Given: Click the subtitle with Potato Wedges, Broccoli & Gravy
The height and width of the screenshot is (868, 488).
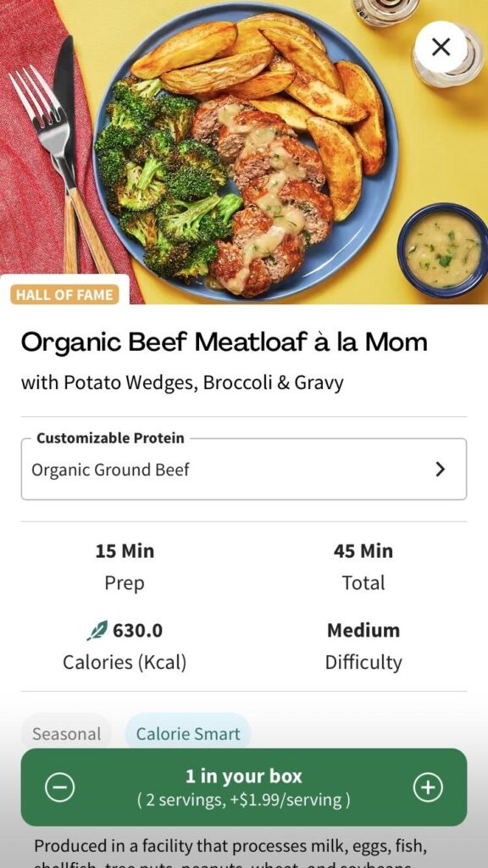Looking at the screenshot, I should (x=183, y=383).
